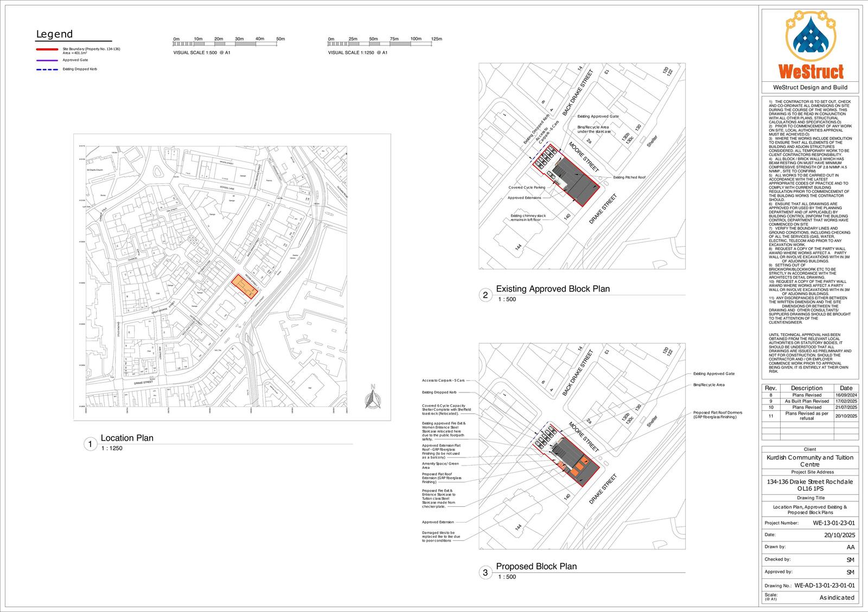Click the "Amenity Space/ Green Area" annotation label

441,465
